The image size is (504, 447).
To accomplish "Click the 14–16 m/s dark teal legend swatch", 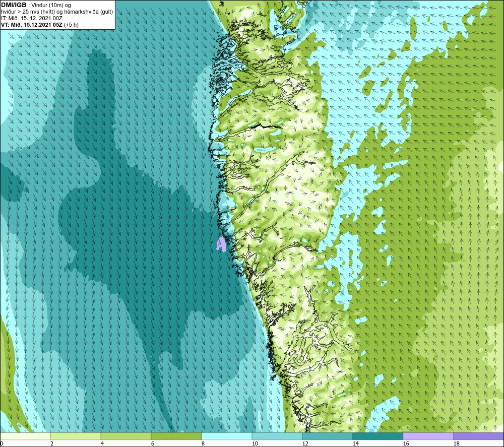I will click(x=377, y=436).
